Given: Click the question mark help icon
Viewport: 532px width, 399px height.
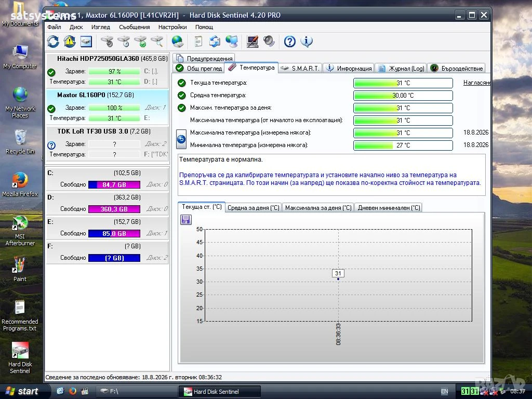Looking at the screenshot, I should coord(290,42).
